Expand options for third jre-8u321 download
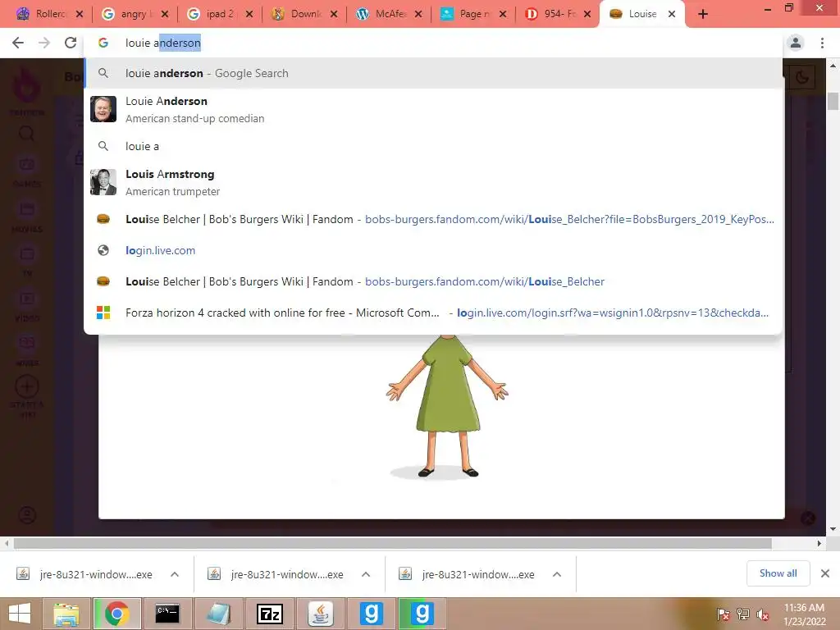Viewport: 840px width, 630px height. (557, 574)
